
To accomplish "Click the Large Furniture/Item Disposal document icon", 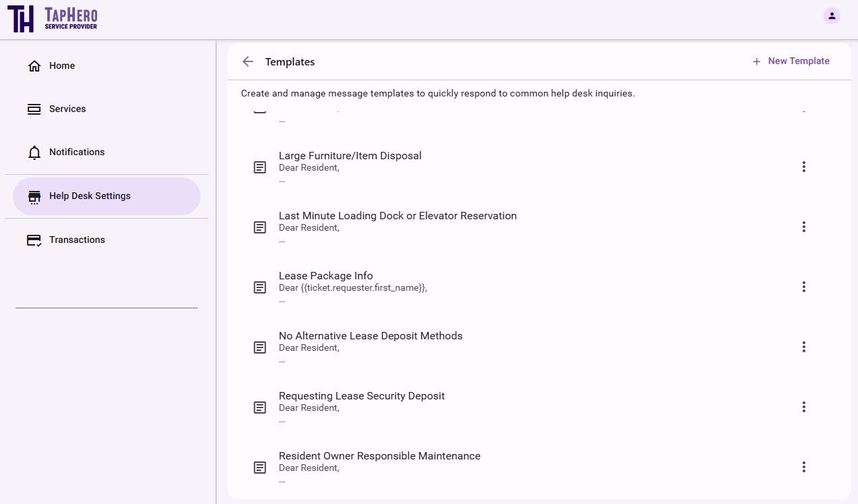I will (260, 167).
